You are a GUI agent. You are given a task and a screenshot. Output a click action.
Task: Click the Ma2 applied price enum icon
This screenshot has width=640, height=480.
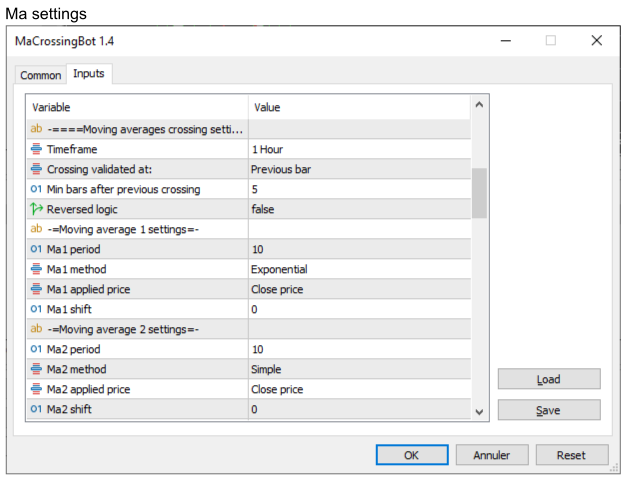point(36,389)
